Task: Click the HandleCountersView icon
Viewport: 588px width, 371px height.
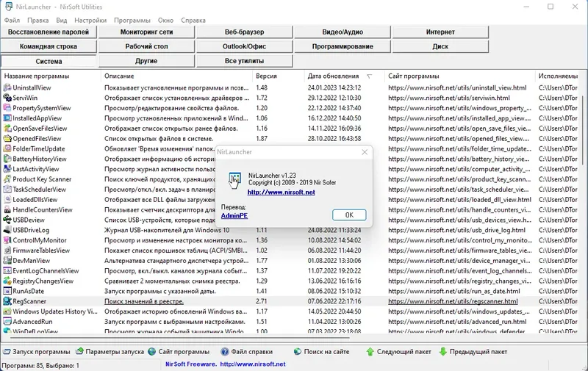Action: tap(7, 209)
